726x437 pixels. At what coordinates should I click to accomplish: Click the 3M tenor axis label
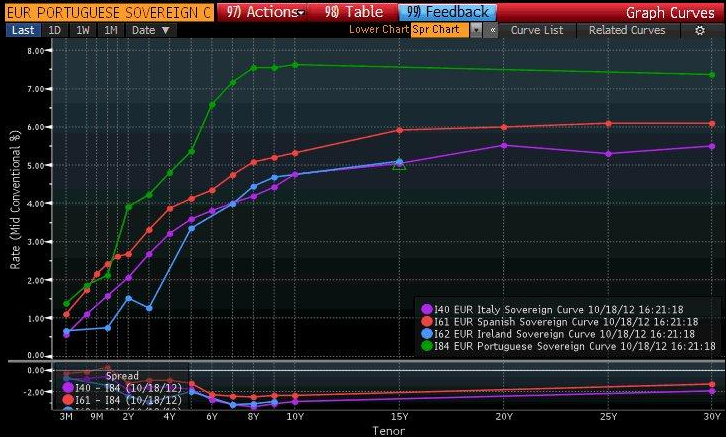pos(66,417)
